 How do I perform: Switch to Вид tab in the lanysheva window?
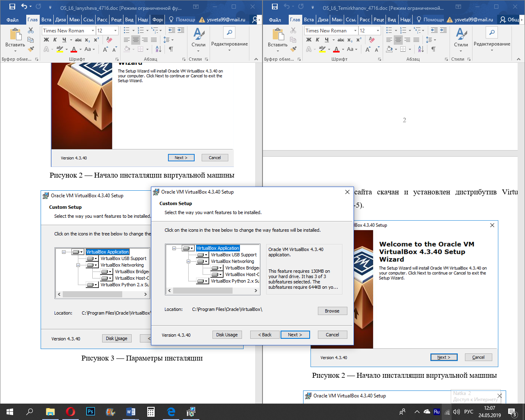point(129,20)
